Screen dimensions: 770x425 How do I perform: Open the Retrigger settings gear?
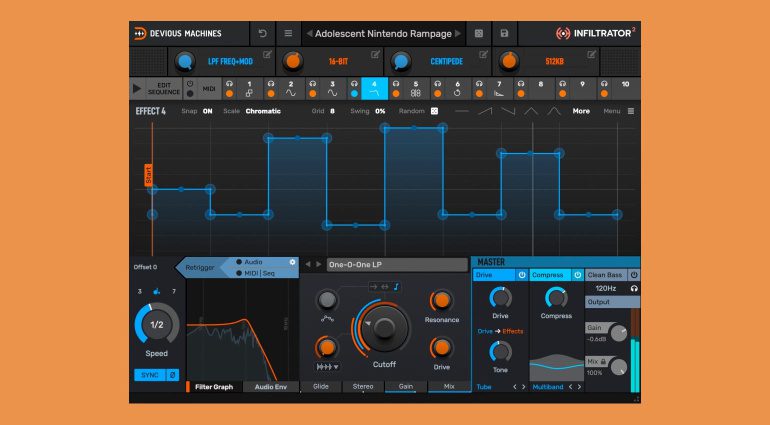point(293,262)
